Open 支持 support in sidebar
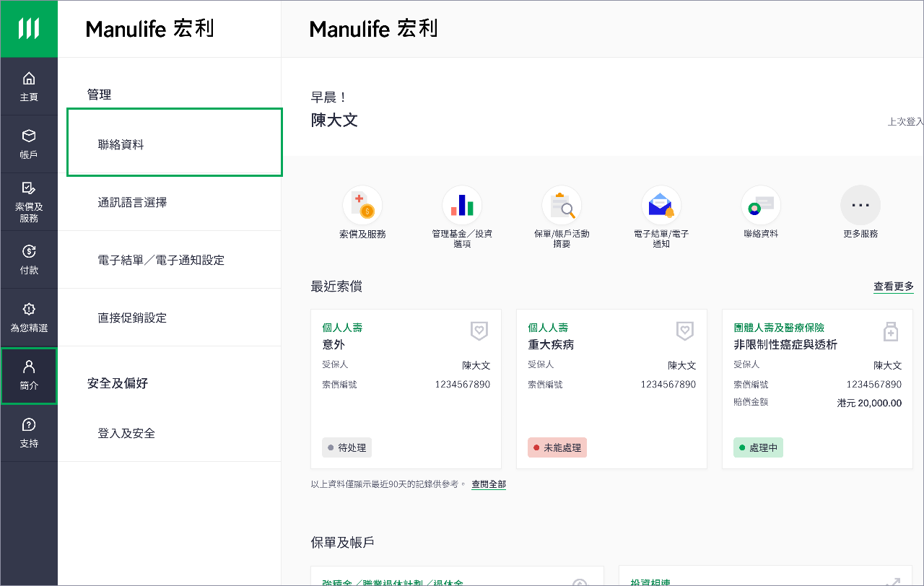924x586 pixels. point(29,433)
